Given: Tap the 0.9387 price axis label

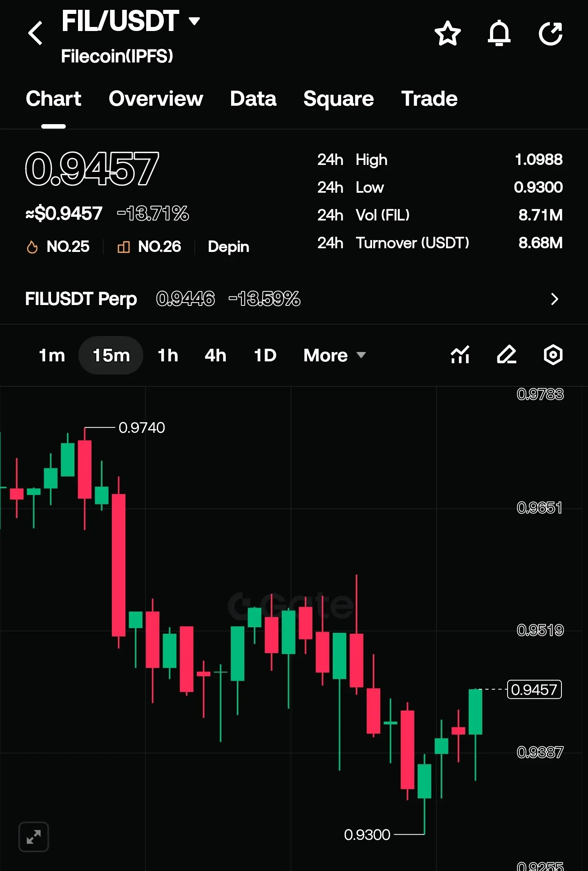Looking at the screenshot, I should tap(540, 752).
